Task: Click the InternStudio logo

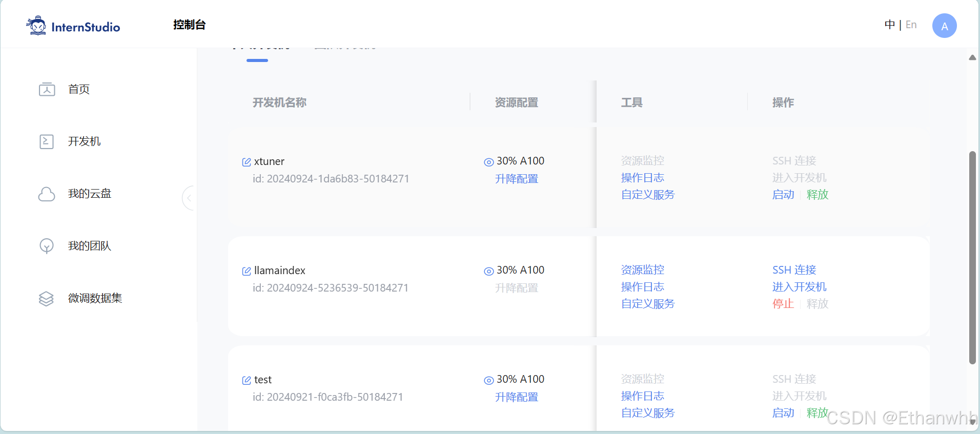Action: pos(73,26)
